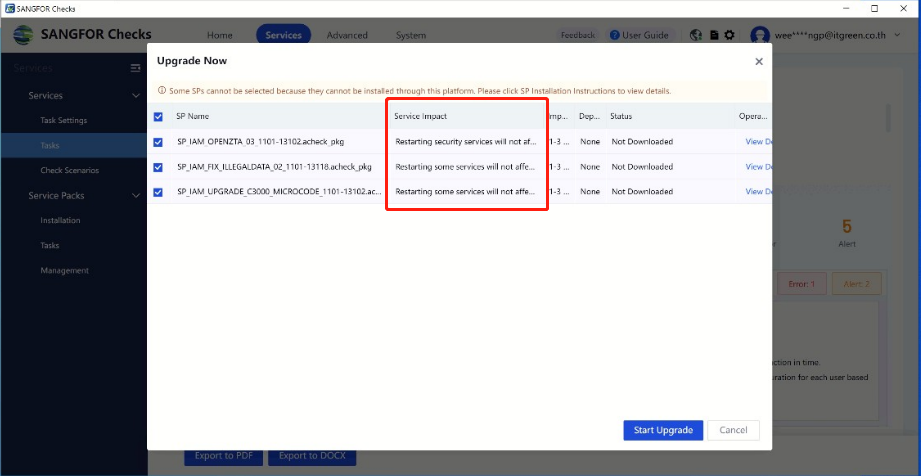Open settings gear icon in header
The width and height of the screenshot is (921, 476).
point(729,35)
